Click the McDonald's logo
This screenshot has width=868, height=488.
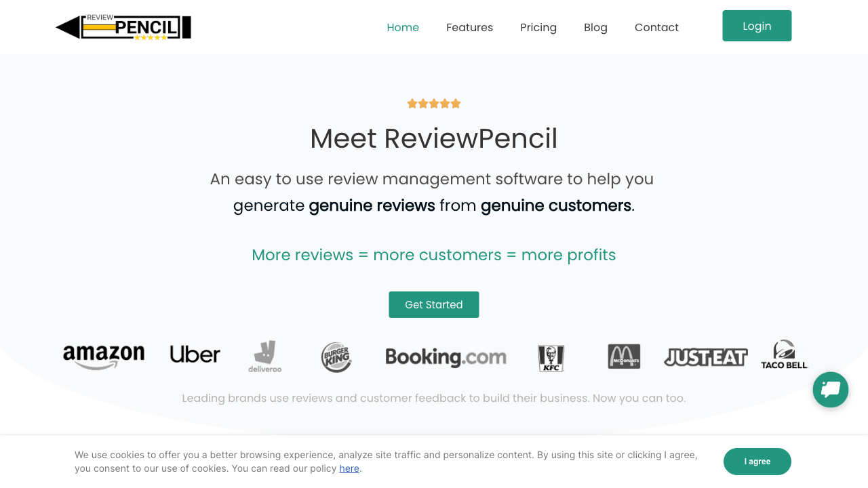click(624, 357)
